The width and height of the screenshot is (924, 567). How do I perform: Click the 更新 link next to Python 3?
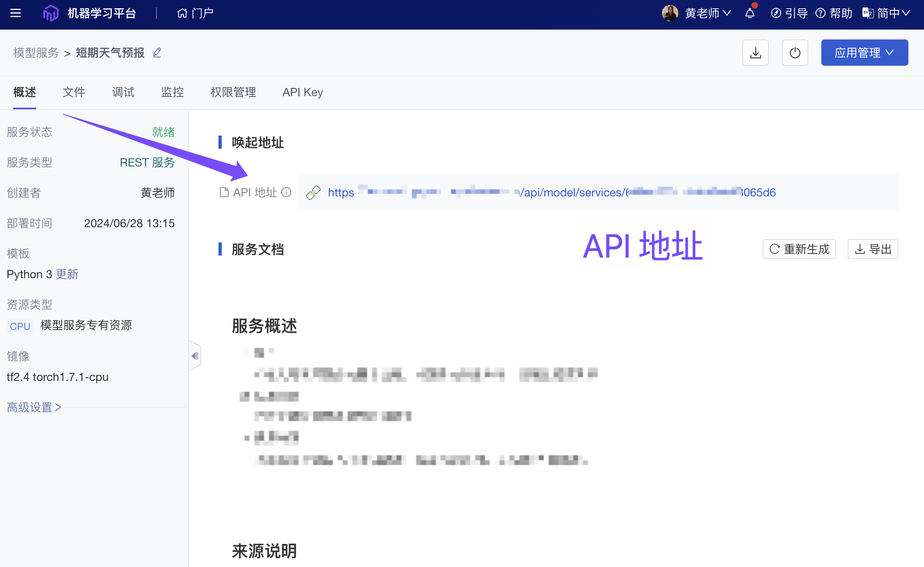67,274
